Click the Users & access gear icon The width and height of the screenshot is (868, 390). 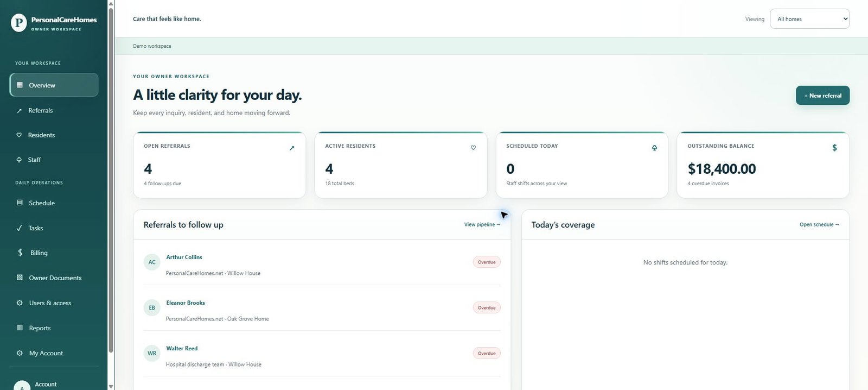tap(20, 303)
